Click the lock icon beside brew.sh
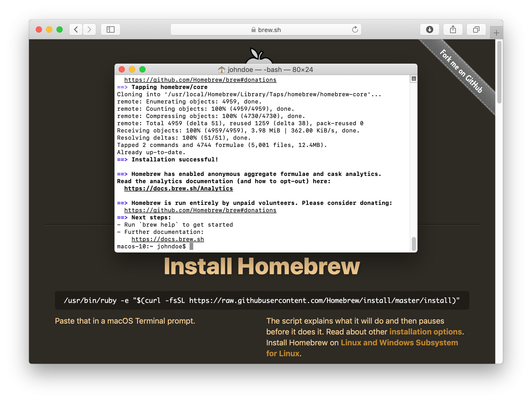This screenshot has height=402, width=532. [x=254, y=30]
